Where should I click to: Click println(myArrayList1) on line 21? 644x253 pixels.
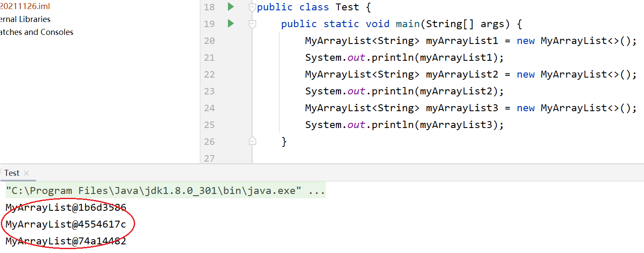point(435,58)
